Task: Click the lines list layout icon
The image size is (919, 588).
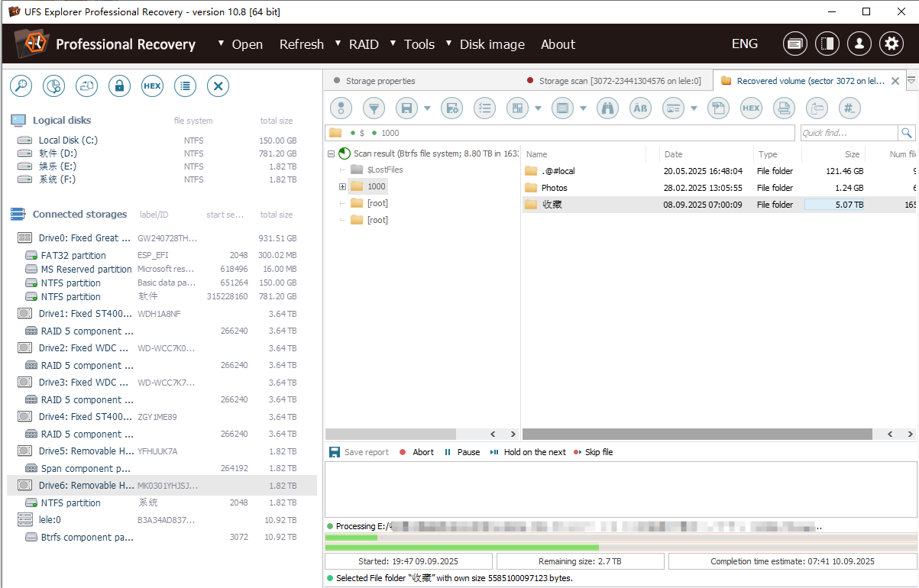Action: point(563,108)
